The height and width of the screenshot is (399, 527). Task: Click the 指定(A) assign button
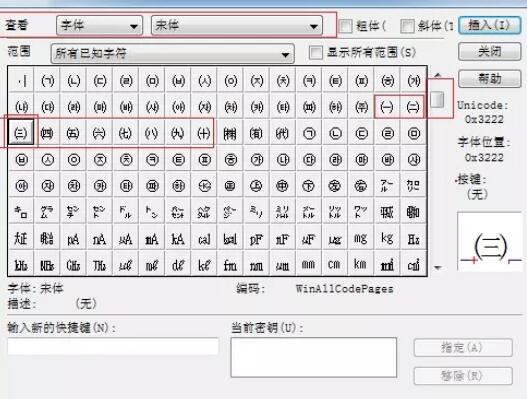(463, 348)
